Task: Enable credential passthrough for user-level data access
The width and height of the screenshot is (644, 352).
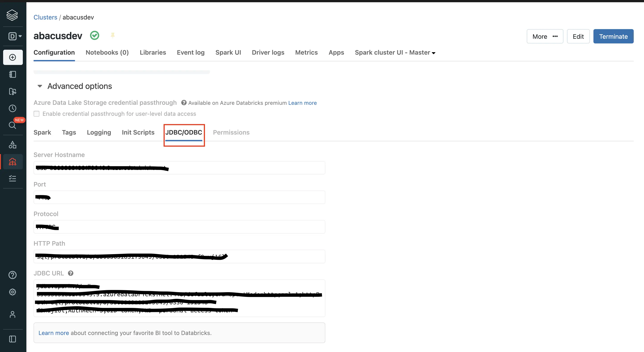Action: [36, 114]
